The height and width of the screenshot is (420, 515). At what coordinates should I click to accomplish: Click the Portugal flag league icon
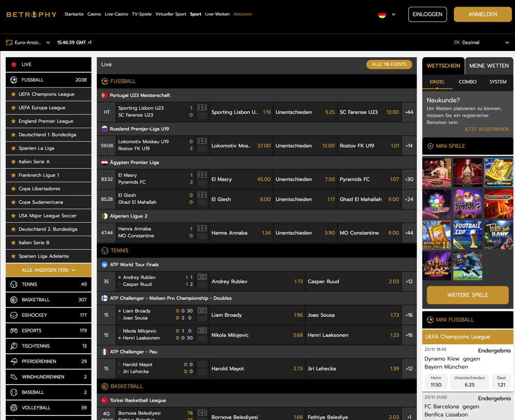click(x=105, y=95)
